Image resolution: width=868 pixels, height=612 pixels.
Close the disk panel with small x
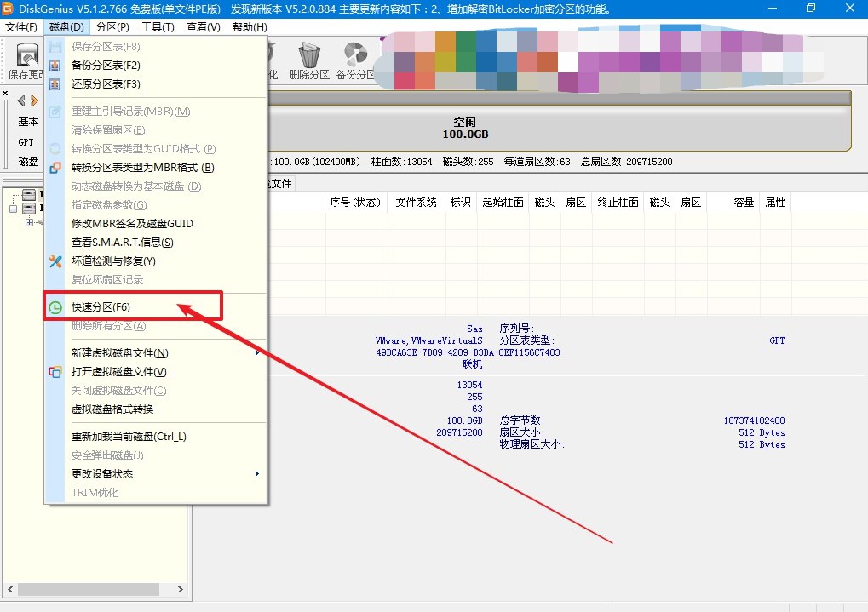pyautogui.click(x=5, y=93)
